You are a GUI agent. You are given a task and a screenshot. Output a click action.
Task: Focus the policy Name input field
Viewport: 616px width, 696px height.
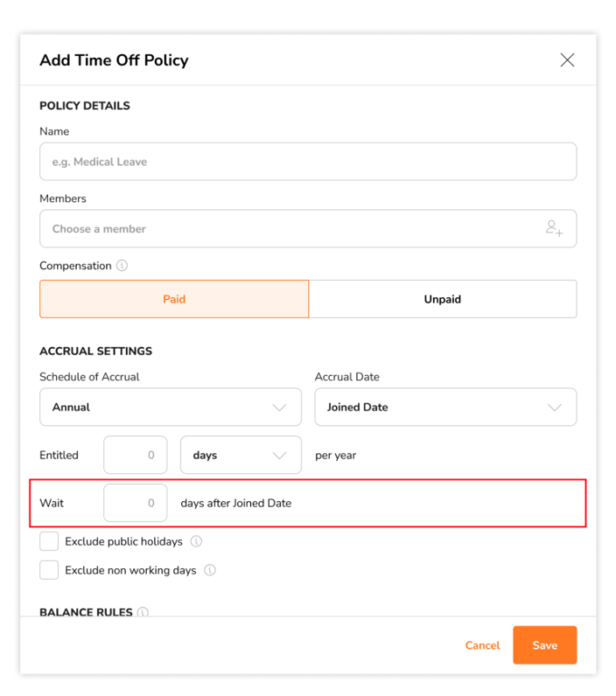(308, 161)
